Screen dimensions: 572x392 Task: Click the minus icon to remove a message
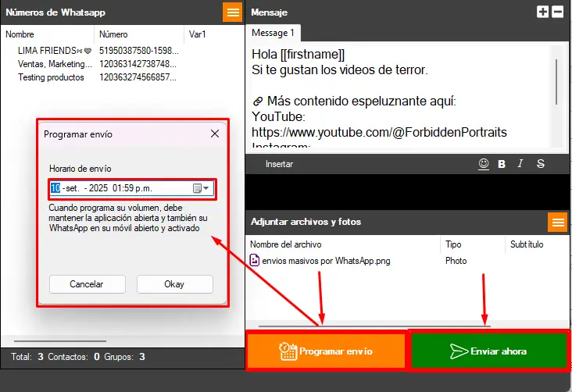(x=557, y=12)
